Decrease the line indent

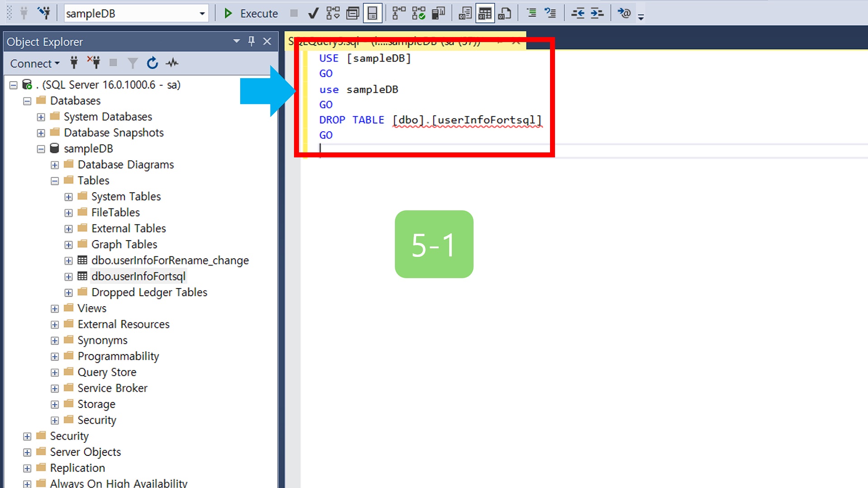[x=578, y=13]
